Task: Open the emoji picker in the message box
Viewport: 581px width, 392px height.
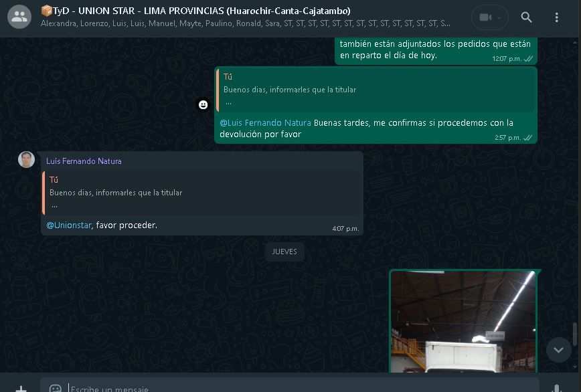Action: pyautogui.click(x=56, y=388)
